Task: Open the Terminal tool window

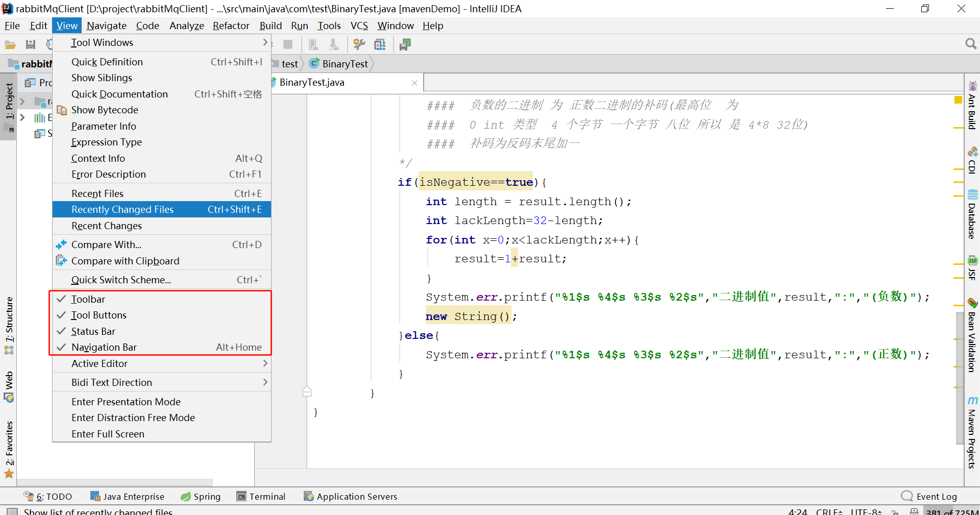Action: pos(261,497)
